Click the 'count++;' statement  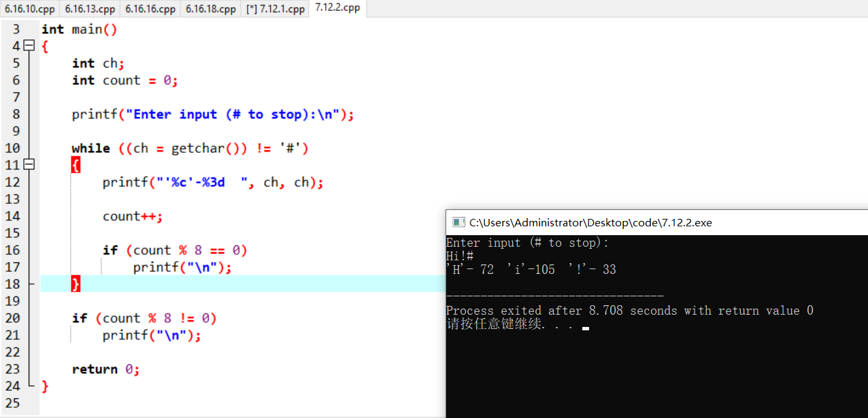point(133,216)
